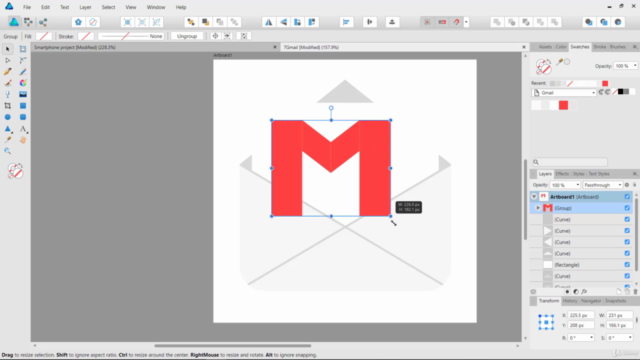
Task: Open the Gmail palette dropdown
Action: [x=564, y=93]
